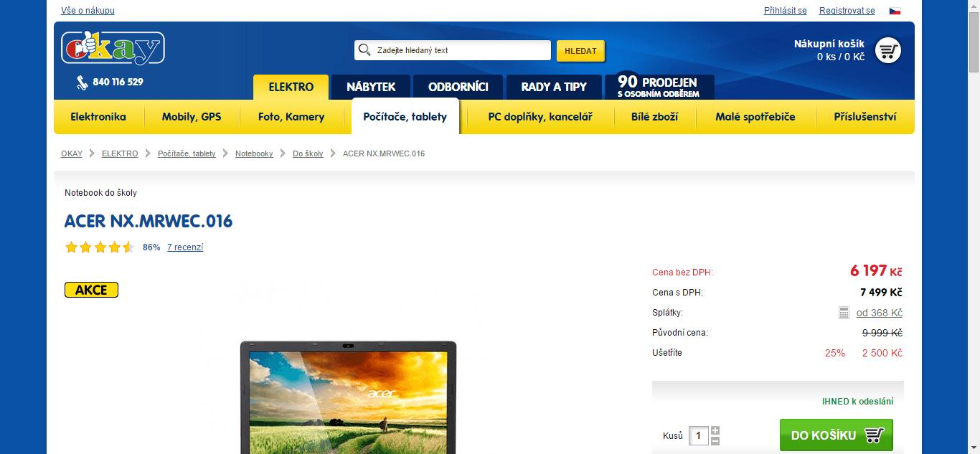Image resolution: width=980 pixels, height=454 pixels.
Task: Open the 7 recenzí link
Action: (x=185, y=247)
